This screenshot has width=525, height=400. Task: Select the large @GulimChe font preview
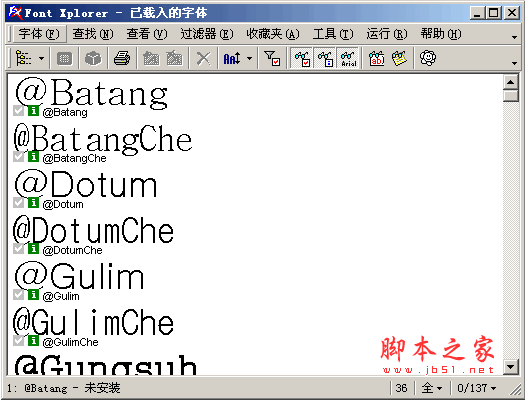pyautogui.click(x=93, y=322)
